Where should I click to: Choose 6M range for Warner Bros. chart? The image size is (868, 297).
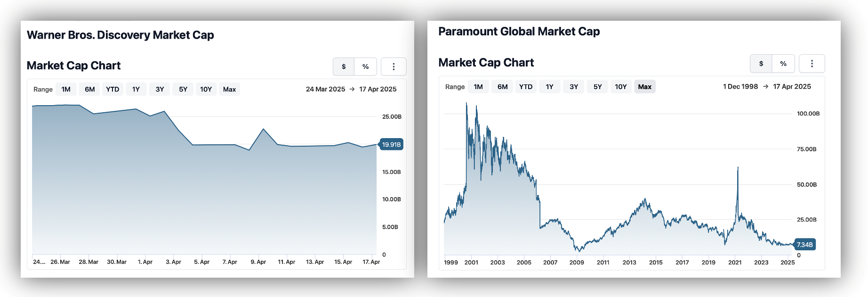(90, 89)
